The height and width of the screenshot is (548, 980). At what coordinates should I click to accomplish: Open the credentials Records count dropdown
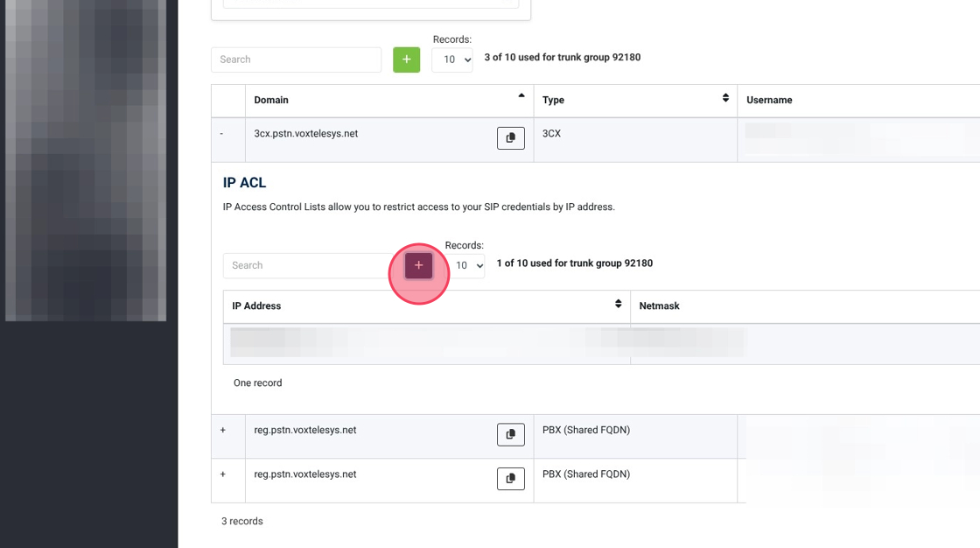pos(451,60)
